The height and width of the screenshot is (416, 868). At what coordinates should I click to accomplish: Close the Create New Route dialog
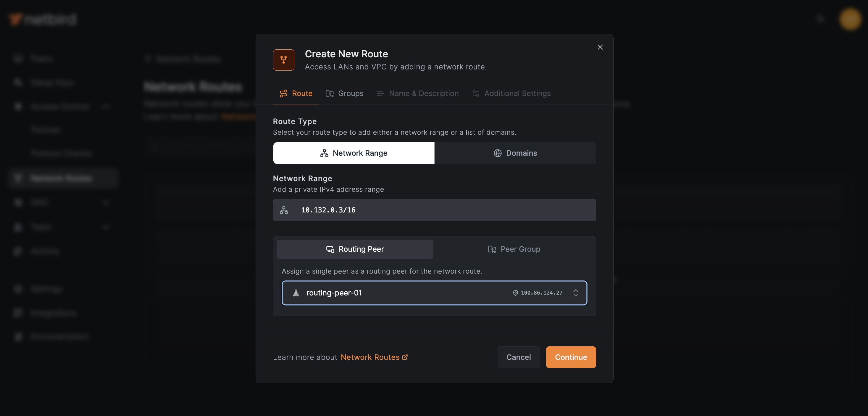[600, 47]
